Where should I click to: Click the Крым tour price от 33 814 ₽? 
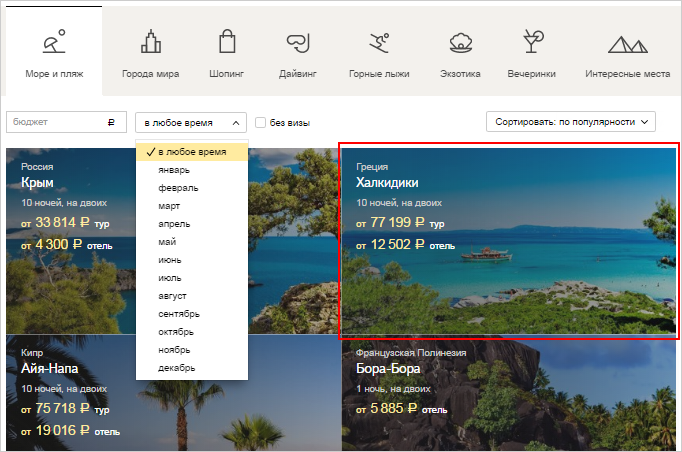tap(65, 223)
